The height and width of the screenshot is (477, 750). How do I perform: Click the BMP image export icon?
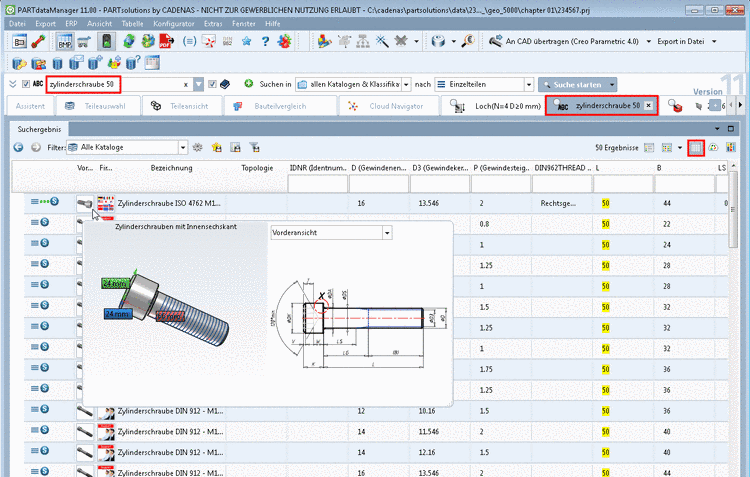point(64,42)
